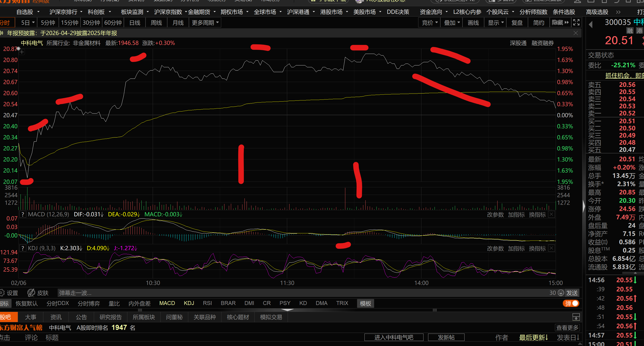The height and width of the screenshot is (346, 644).
Task: Click the previous stock left arrow
Action: click(590, 25)
